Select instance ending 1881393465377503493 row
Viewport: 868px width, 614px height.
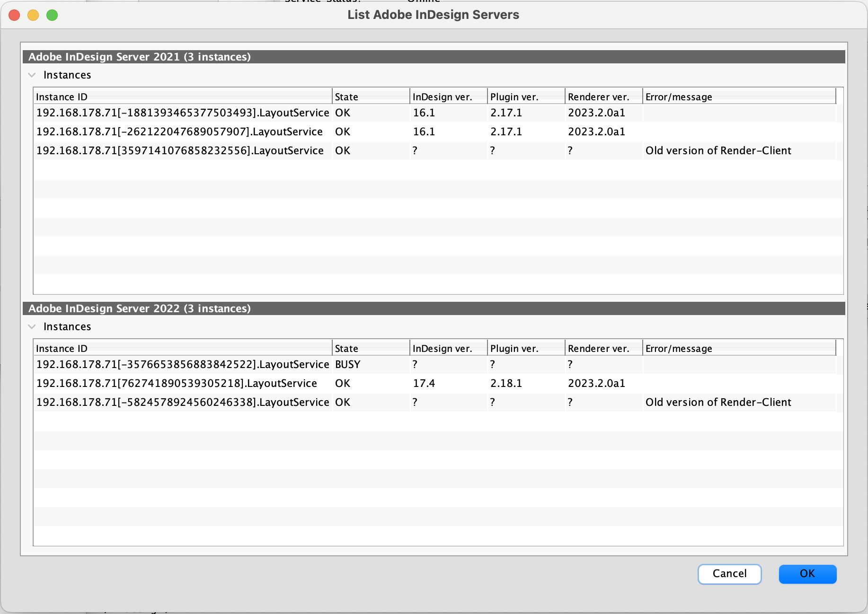tap(182, 113)
